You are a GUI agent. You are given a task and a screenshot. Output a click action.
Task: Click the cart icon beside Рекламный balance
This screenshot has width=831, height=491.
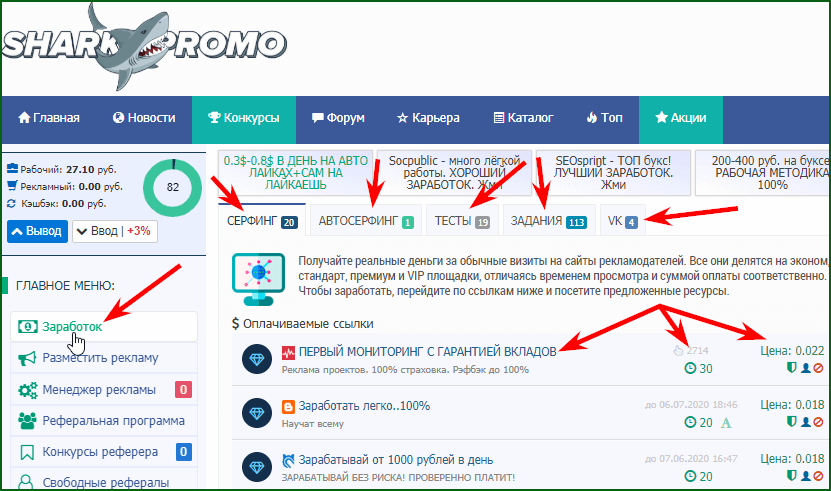(x=12, y=186)
